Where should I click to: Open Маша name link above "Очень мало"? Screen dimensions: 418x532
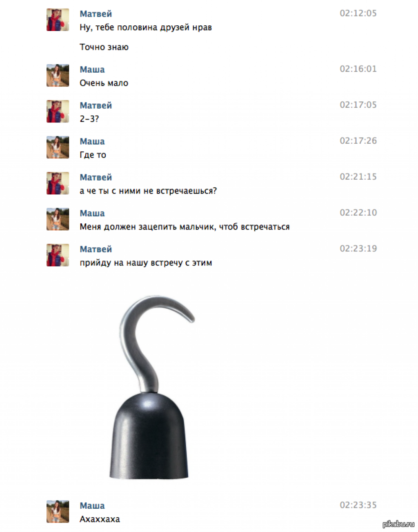(x=92, y=69)
